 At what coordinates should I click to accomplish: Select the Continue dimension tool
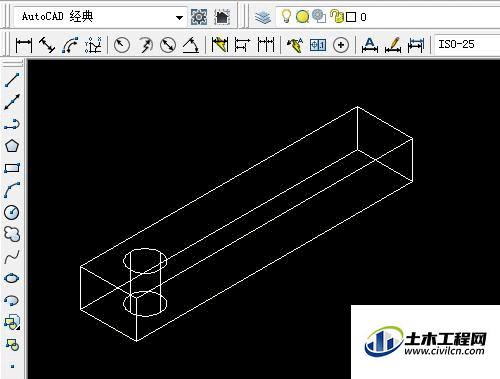(266, 45)
